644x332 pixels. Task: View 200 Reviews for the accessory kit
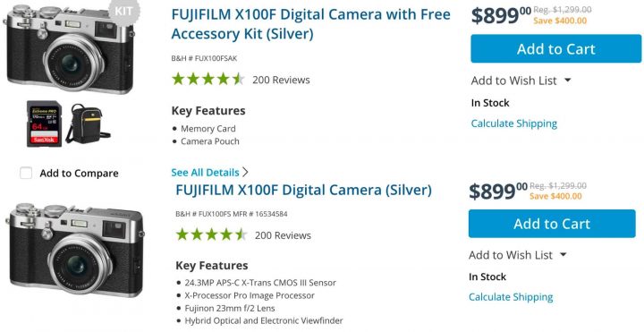282,80
